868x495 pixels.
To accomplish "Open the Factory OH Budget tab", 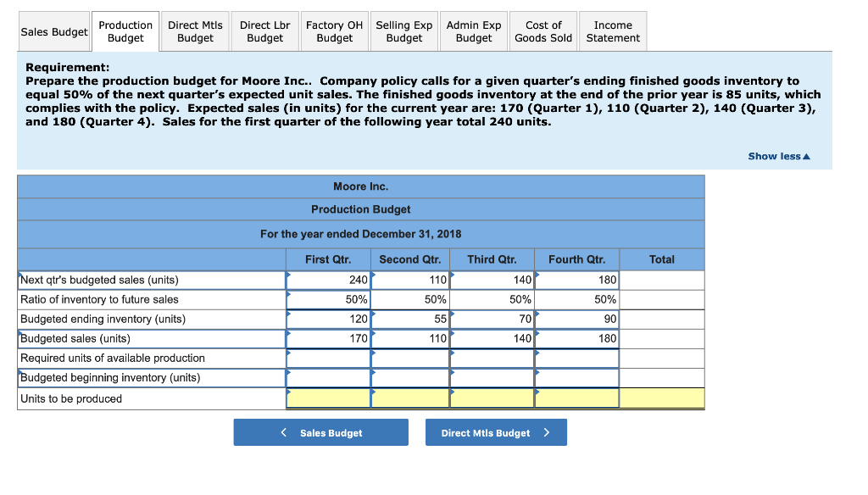I will pyautogui.click(x=334, y=31).
